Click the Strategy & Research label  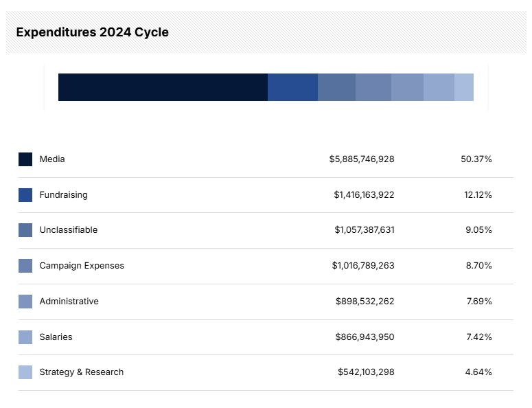(x=82, y=372)
